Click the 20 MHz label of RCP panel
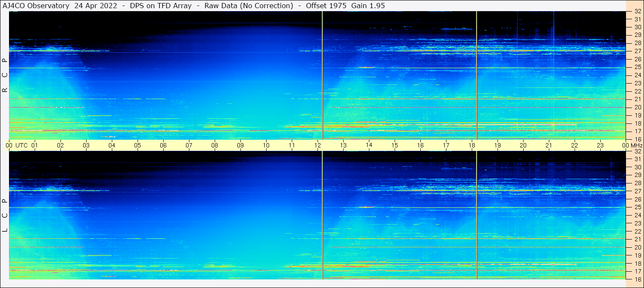 (x=638, y=107)
